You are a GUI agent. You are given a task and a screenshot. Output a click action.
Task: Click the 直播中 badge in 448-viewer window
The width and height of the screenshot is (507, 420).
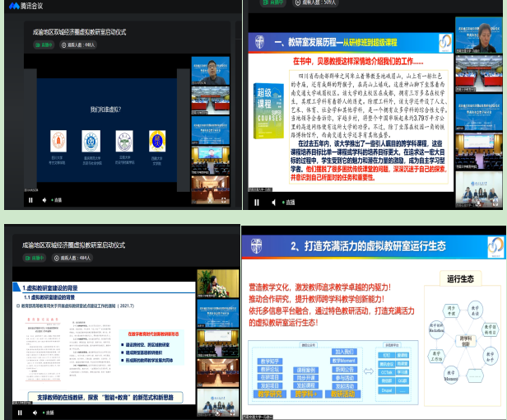tap(44, 45)
